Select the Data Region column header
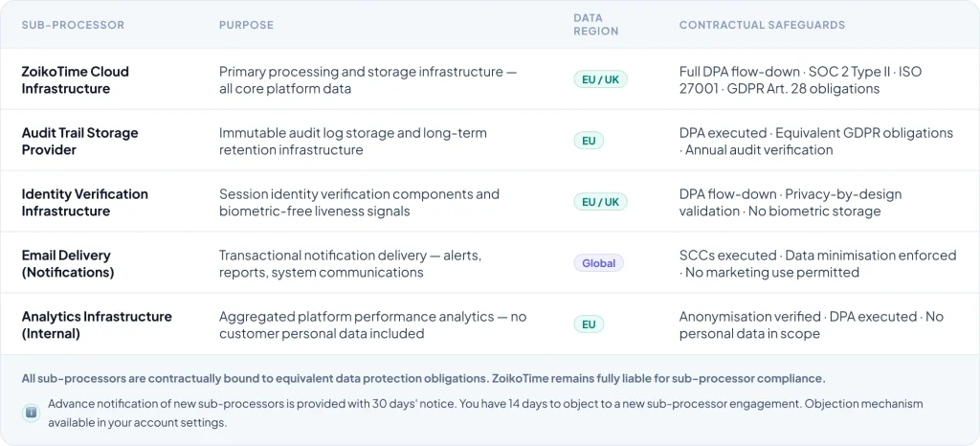 click(x=595, y=25)
